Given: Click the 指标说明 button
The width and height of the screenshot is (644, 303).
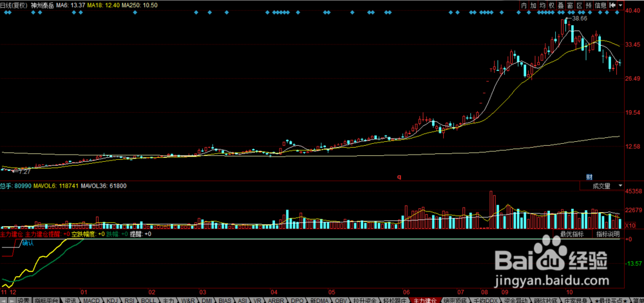Looking at the screenshot, I should pos(608,235).
